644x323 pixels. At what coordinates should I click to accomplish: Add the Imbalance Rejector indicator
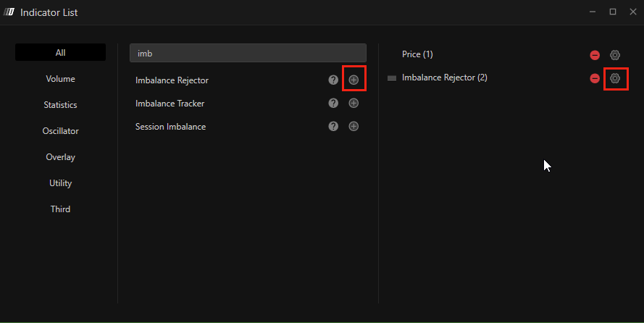click(x=354, y=80)
